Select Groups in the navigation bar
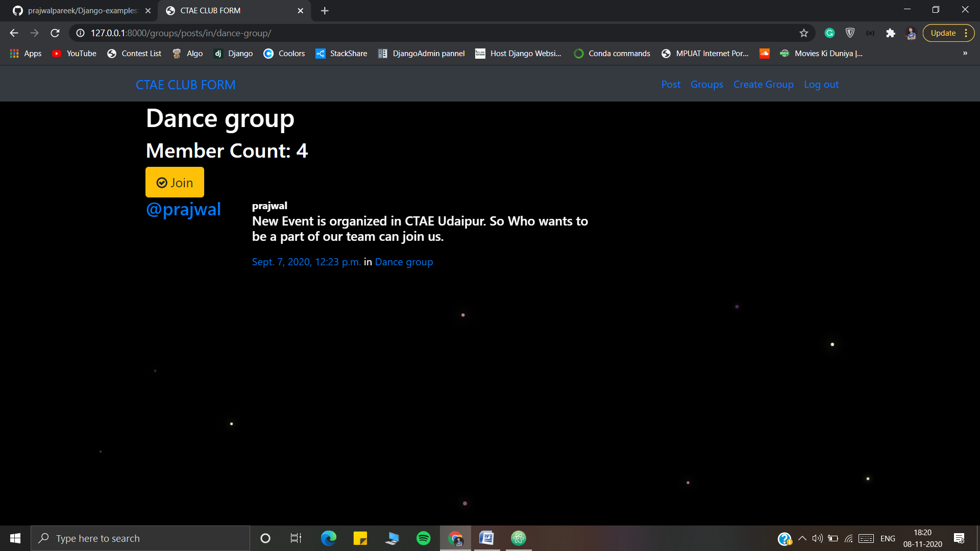Image resolution: width=980 pixels, height=551 pixels. click(x=706, y=84)
